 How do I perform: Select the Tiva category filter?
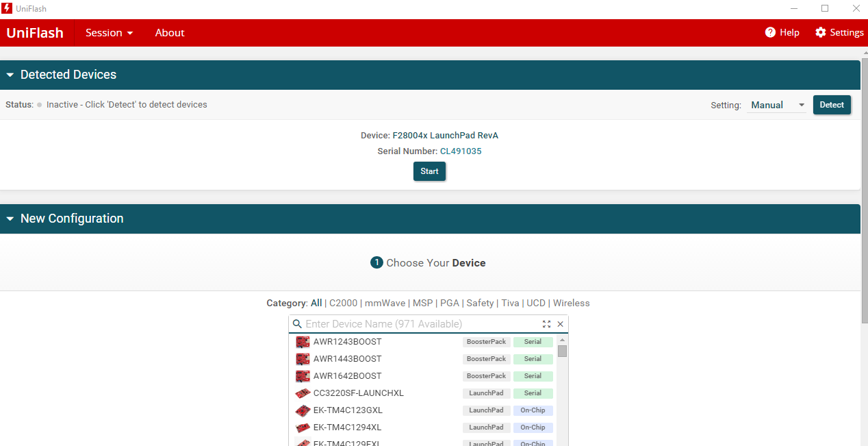tap(510, 303)
